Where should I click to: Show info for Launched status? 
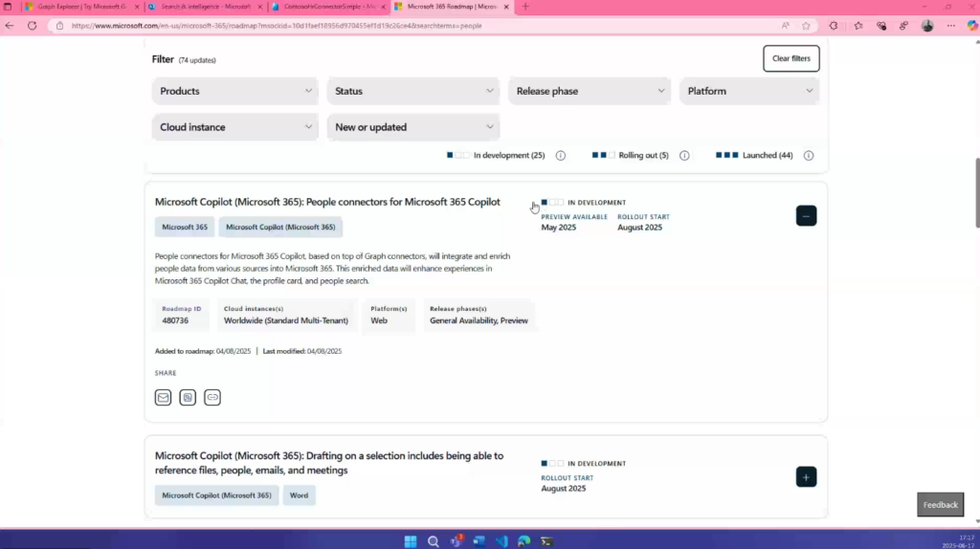[x=808, y=155]
